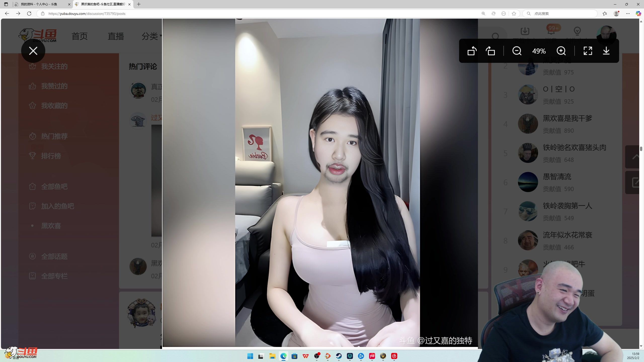The height and width of the screenshot is (362, 644).
Task: Open the Copilot sidebar icon
Action: coord(638,14)
